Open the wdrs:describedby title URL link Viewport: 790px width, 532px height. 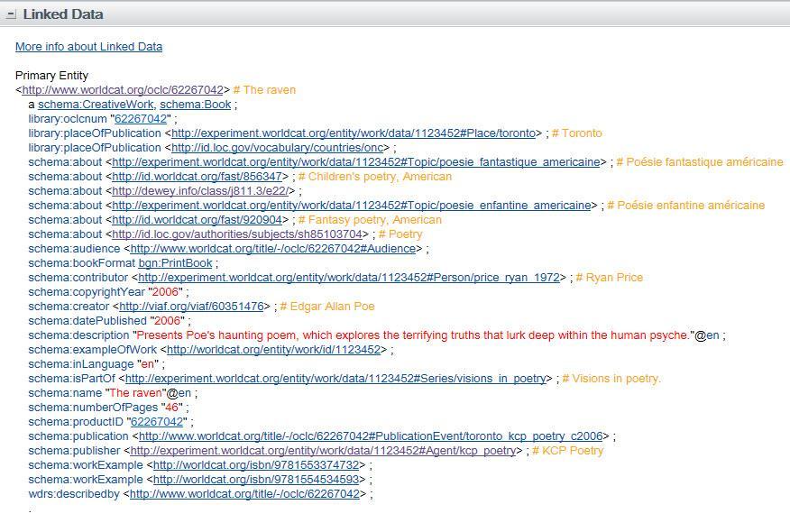(244, 494)
